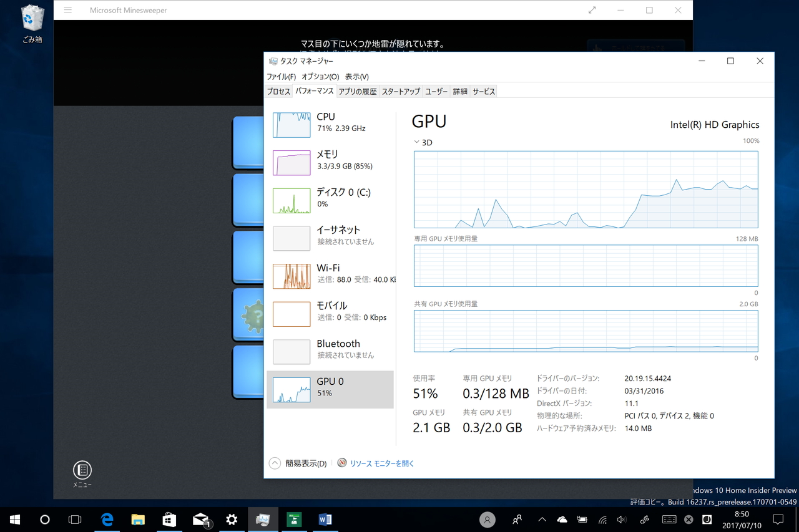The width and height of the screenshot is (799, 532).
Task: Open the Windows Start menu
Action: pyautogui.click(x=15, y=520)
